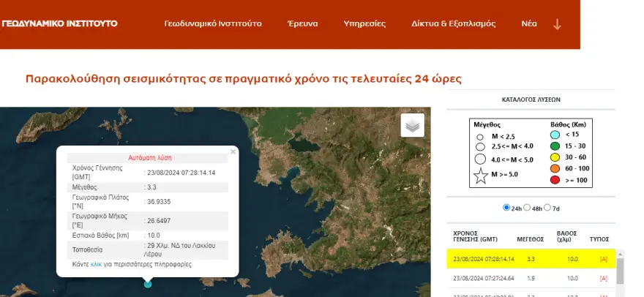Expand the Υπηρεσίες menu

tap(364, 23)
